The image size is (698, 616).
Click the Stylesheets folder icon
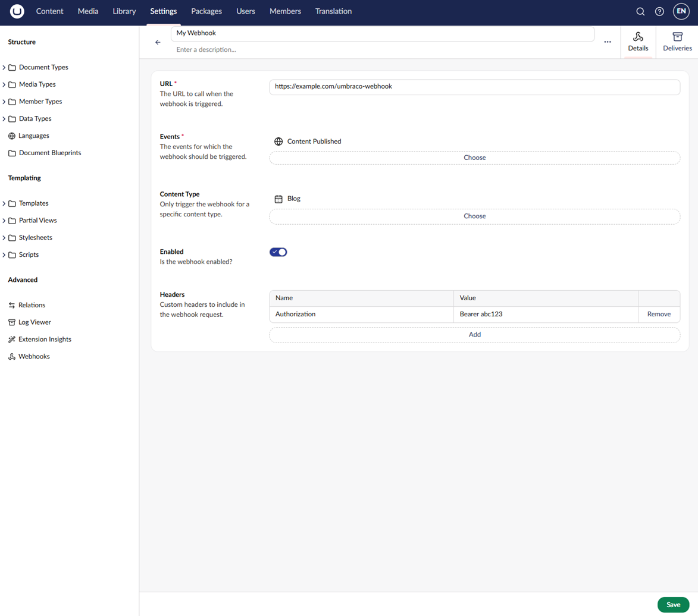click(x=12, y=238)
